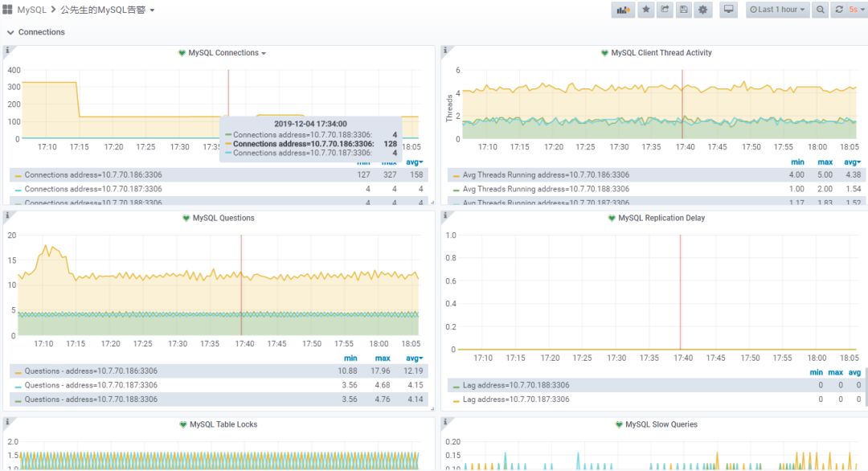Open the Last 1 hour time picker
This screenshot has height=471, width=868.
coord(777,10)
